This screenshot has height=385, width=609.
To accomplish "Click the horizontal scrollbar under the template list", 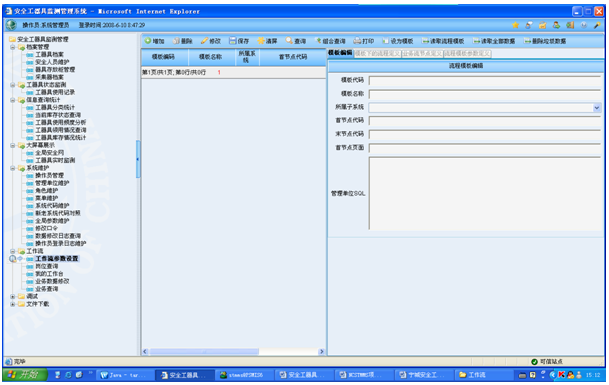I will [233, 352].
